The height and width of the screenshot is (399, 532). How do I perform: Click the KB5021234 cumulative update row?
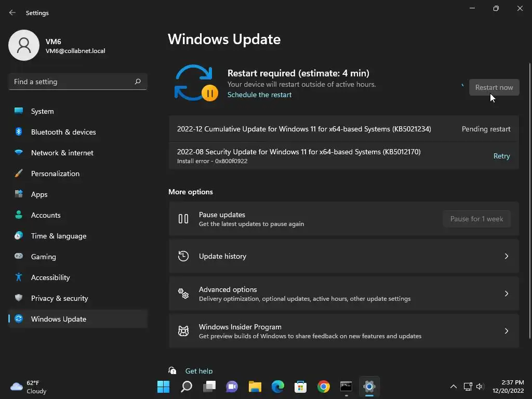coord(344,129)
